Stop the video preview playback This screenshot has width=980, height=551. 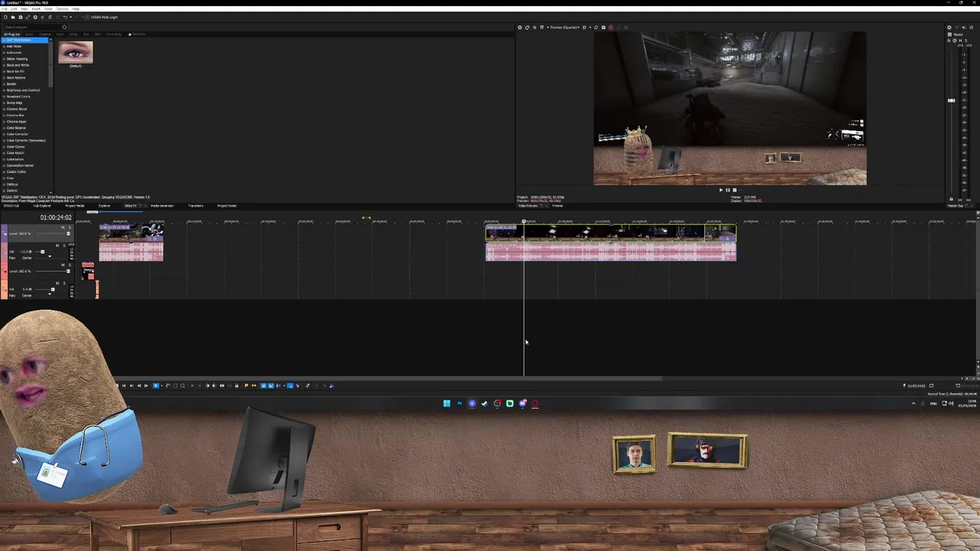tap(734, 190)
